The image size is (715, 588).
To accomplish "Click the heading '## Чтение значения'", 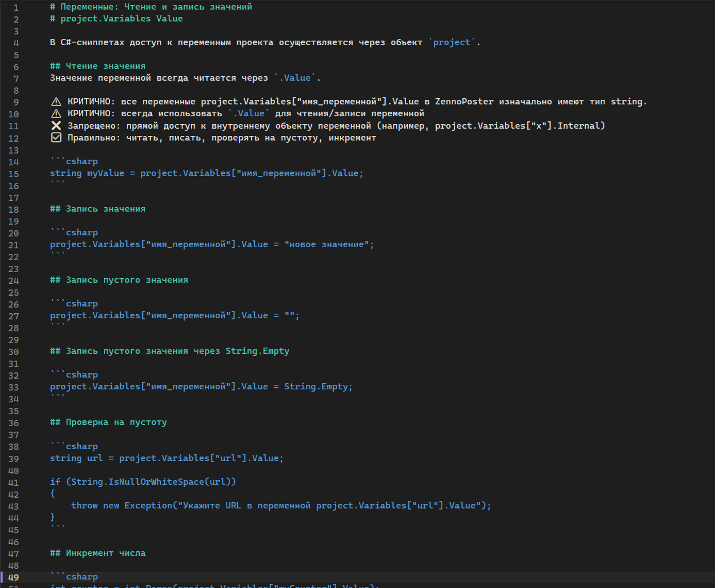I will click(x=98, y=66).
